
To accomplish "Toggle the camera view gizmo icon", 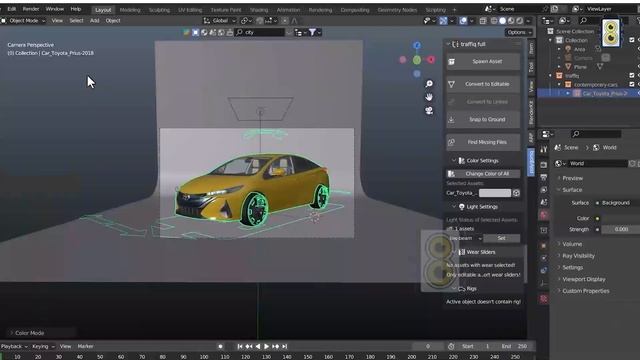I will tap(429, 111).
